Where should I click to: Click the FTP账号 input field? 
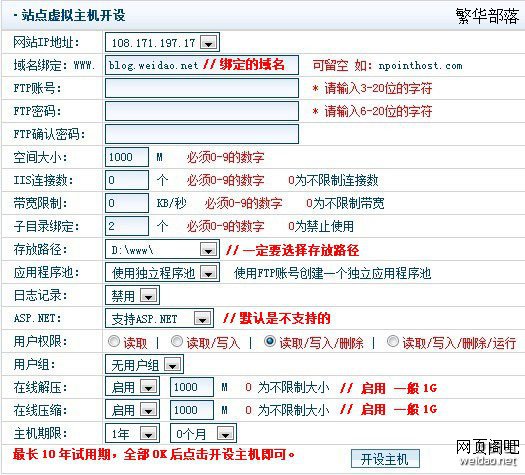(x=202, y=88)
